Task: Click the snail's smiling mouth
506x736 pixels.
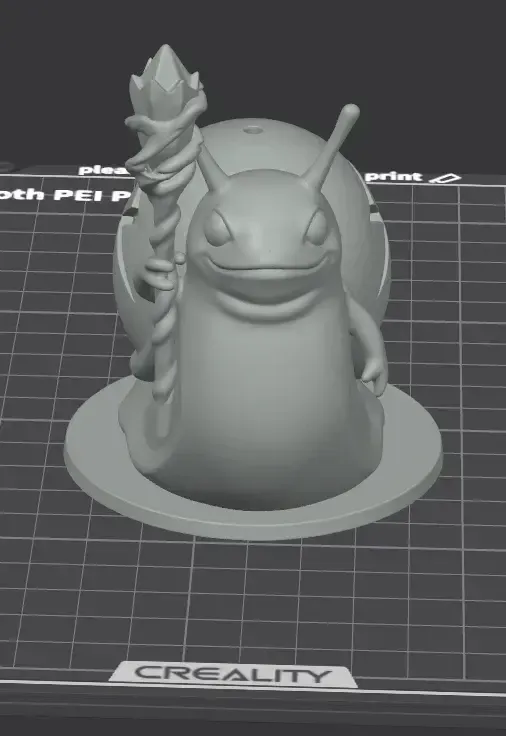Action: pos(266,269)
